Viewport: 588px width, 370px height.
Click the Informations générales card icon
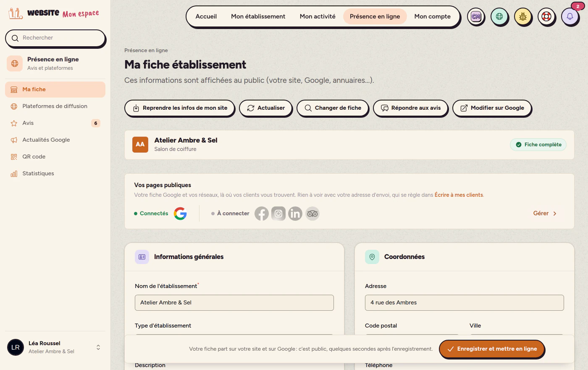[142, 257]
